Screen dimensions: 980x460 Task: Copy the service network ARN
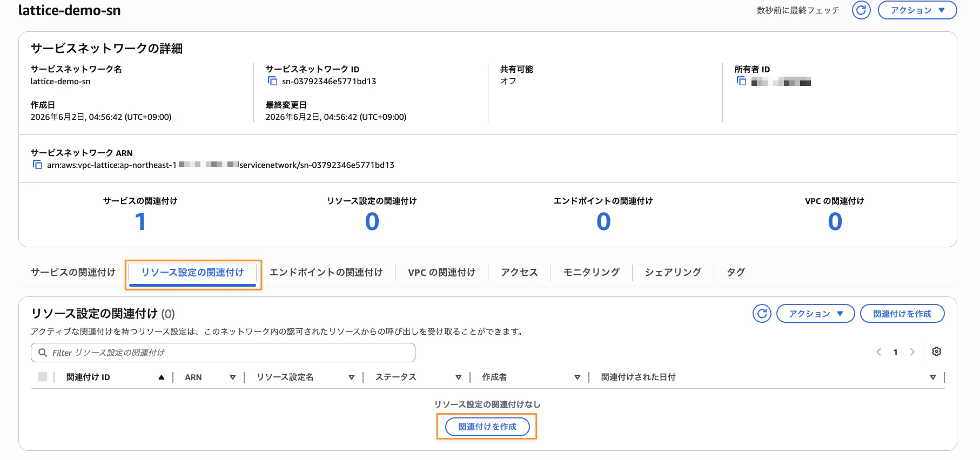(37, 165)
